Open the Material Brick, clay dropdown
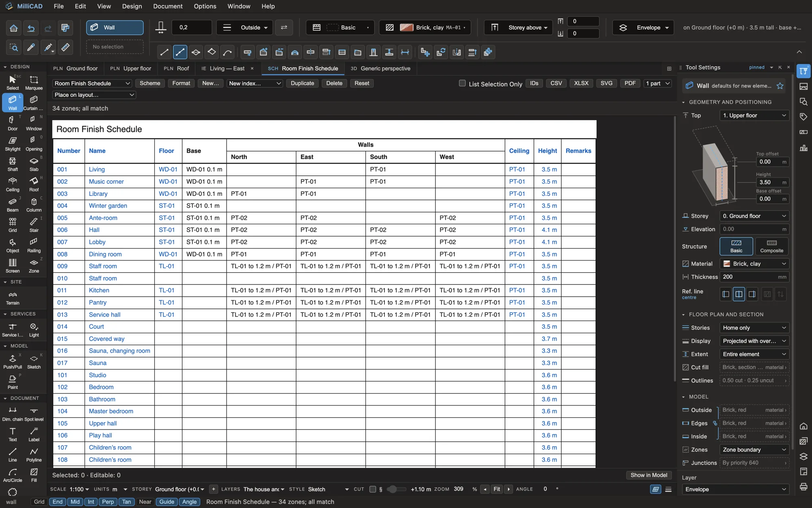 (754, 264)
